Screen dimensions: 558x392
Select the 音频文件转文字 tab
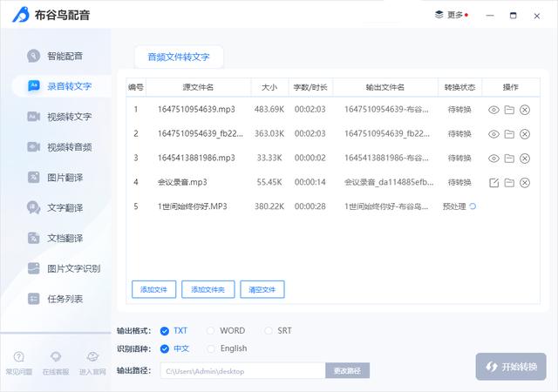pos(179,57)
